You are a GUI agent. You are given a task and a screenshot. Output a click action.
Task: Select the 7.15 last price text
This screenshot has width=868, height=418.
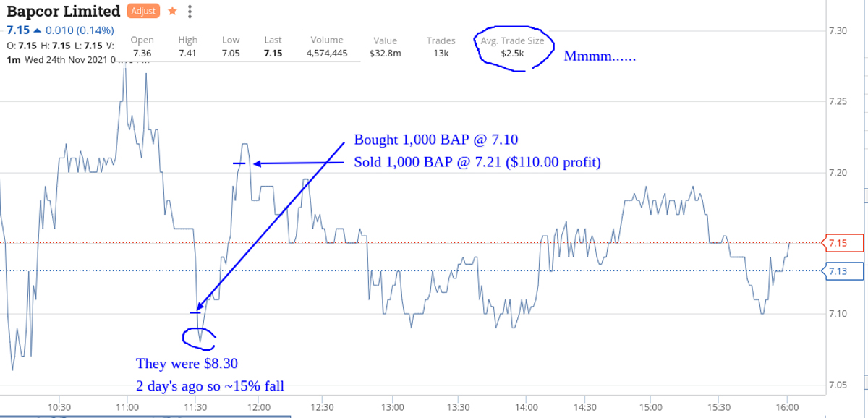click(17, 30)
